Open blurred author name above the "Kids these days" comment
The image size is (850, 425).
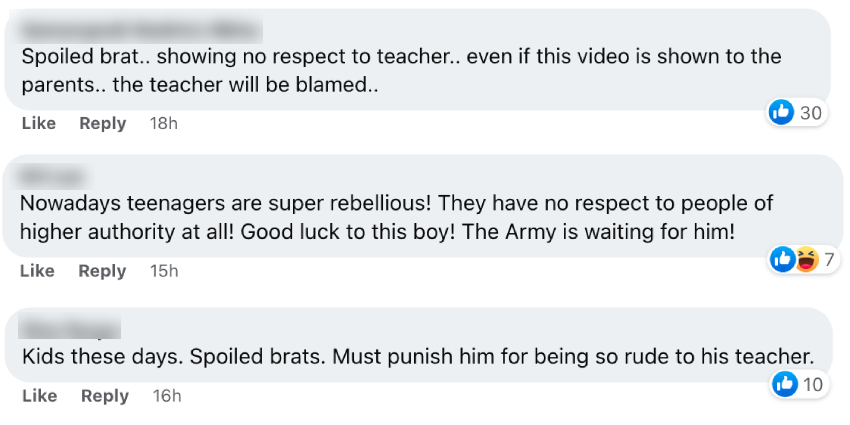(x=70, y=327)
